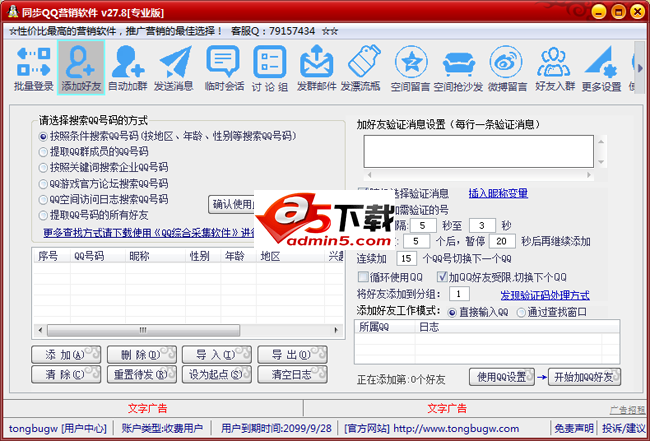Select QQ空间访问日志搜索QQ号码 option
Image resolution: width=650 pixels, height=441 pixels.
103,199
